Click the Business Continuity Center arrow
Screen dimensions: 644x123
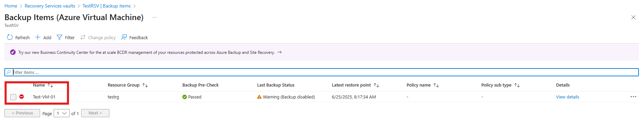click(x=280, y=52)
